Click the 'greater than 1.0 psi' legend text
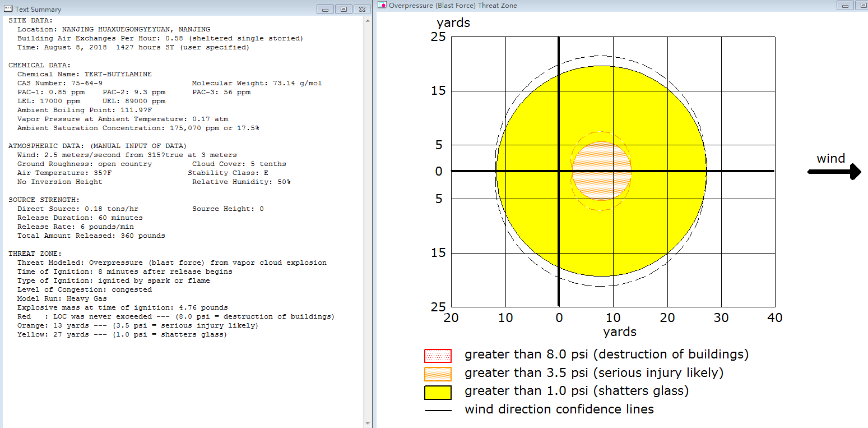The height and width of the screenshot is (428, 868). point(577,391)
